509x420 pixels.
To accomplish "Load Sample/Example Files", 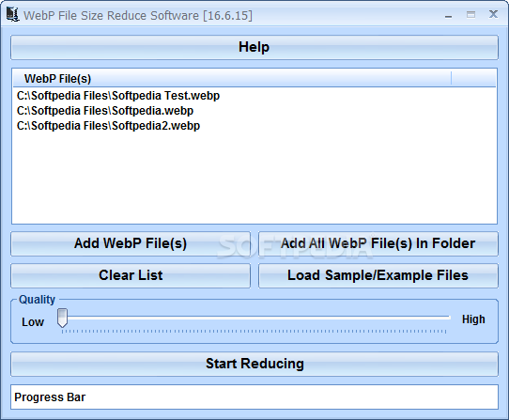I will 378,275.
